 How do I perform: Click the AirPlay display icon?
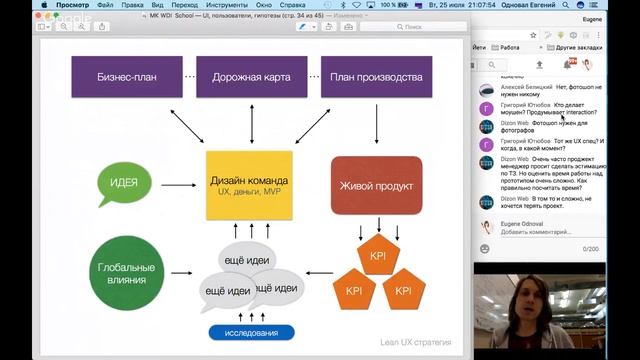click(371, 5)
